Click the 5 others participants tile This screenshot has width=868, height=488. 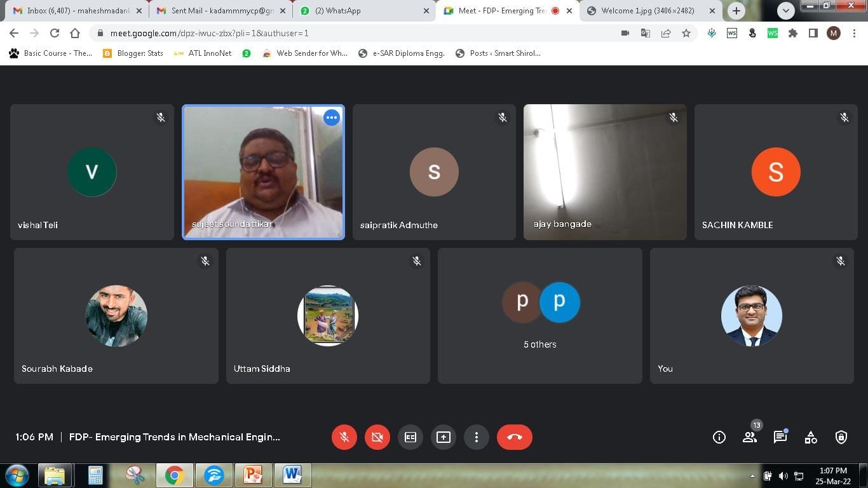click(539, 316)
